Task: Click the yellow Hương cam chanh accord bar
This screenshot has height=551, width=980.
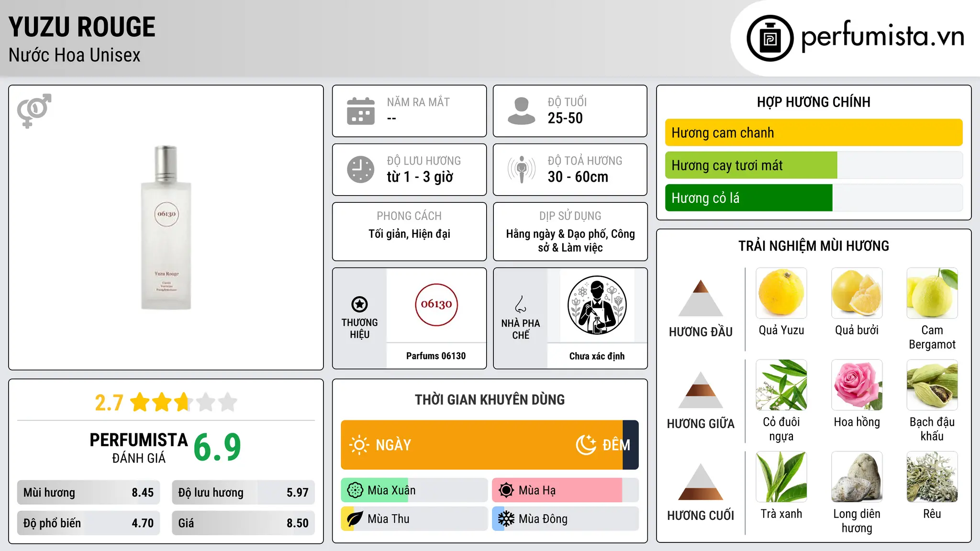Action: 813,132
